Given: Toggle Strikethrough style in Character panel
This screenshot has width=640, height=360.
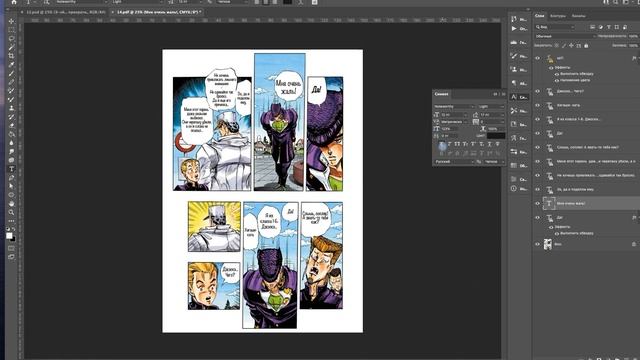Looking at the screenshot, I should coord(498,144).
